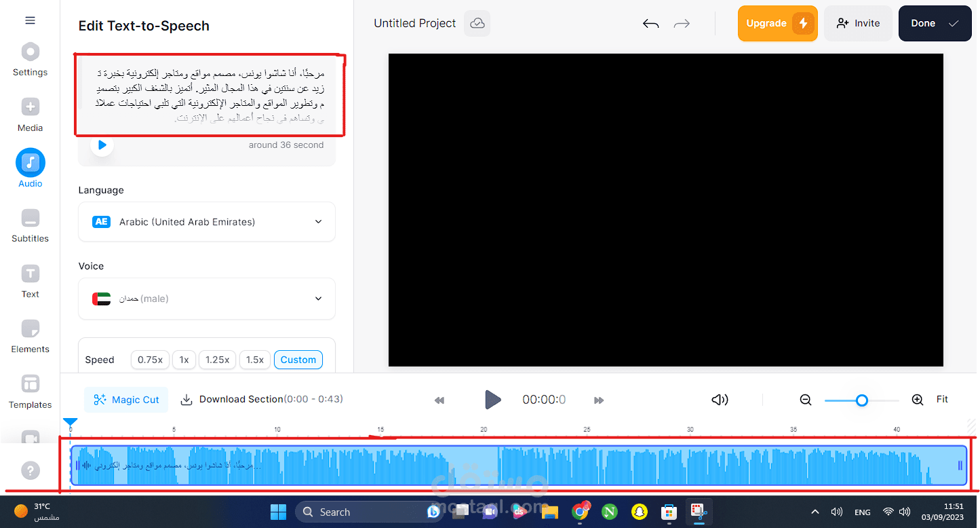The image size is (980, 528).
Task: Activate Magic Cut
Action: (126, 400)
